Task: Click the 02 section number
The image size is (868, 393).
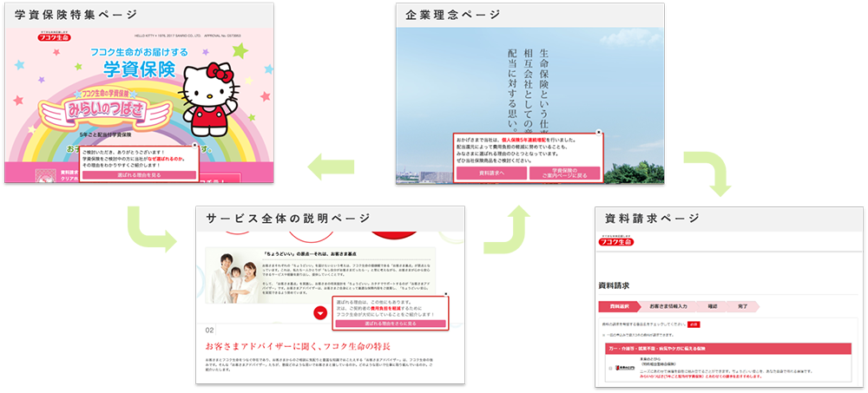Action: [210, 330]
